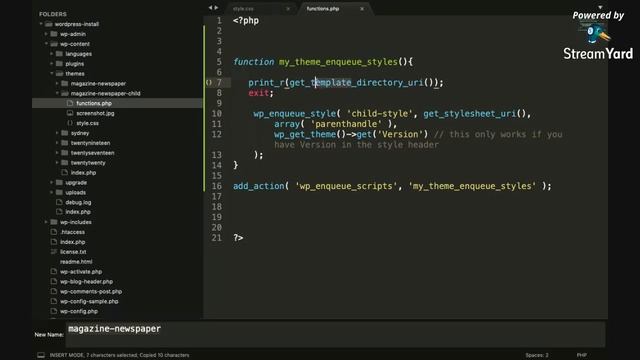Open the PHP syntax selector in status bar
The height and width of the screenshot is (360, 640).
(582, 355)
